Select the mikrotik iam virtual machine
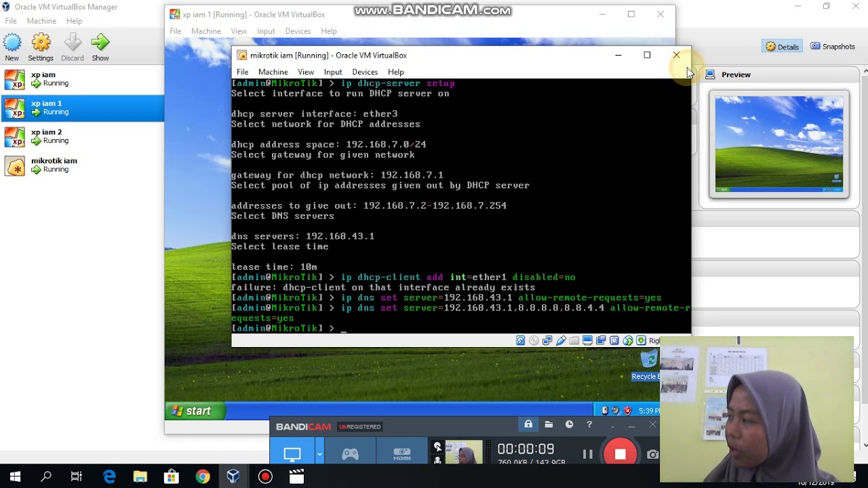 click(82, 165)
